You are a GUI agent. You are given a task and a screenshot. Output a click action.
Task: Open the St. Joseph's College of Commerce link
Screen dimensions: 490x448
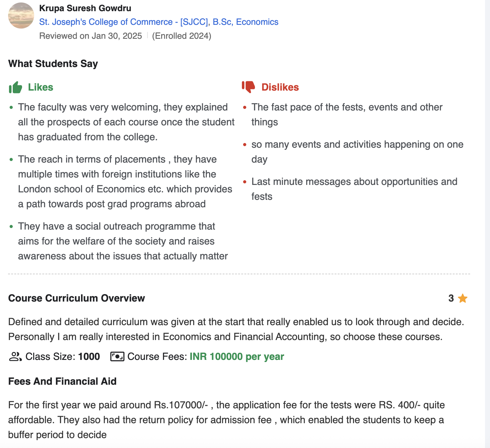pyautogui.click(x=158, y=22)
